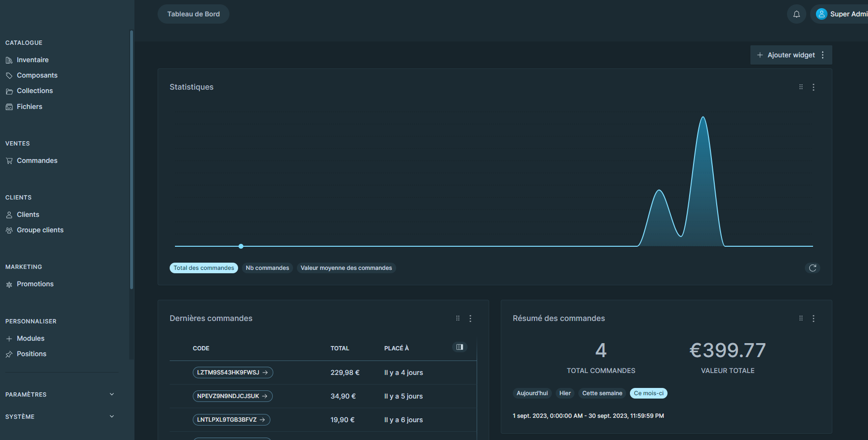The height and width of the screenshot is (440, 868).
Task: Select Aujourd'hui period filter
Action: (532, 393)
